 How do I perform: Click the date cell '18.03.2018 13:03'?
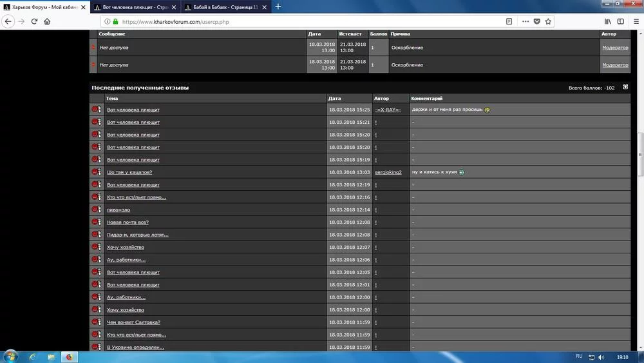pos(350,172)
